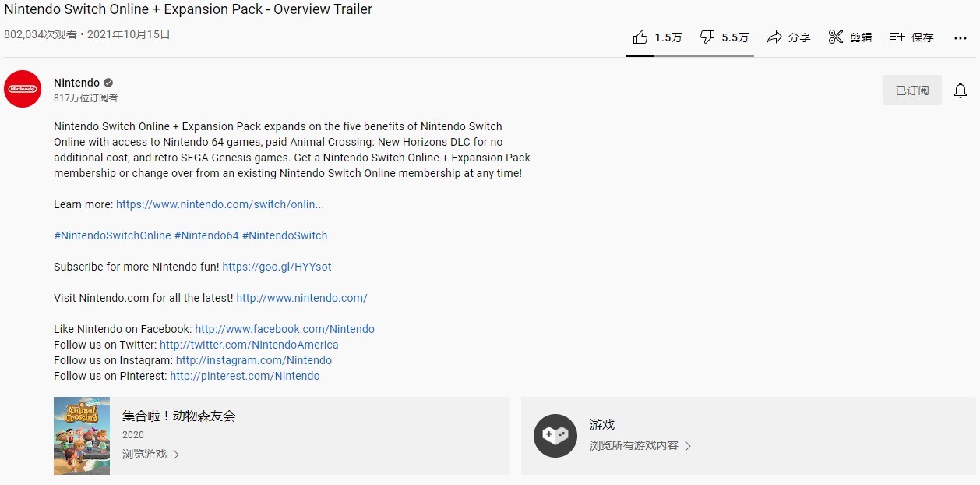The image size is (980, 485).
Task: Open the NintendoAmerica Twitter link
Action: [249, 345]
